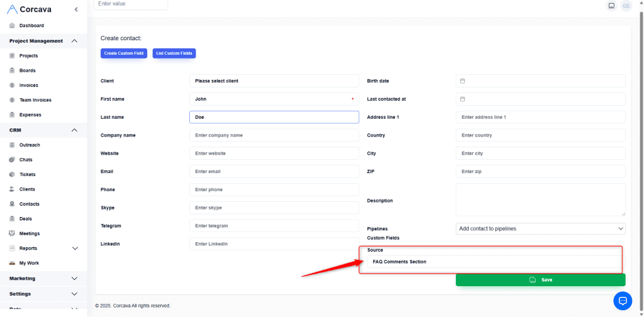The image size is (644, 317).
Task: Go to Contacts in the sidebar
Action: [30, 204]
